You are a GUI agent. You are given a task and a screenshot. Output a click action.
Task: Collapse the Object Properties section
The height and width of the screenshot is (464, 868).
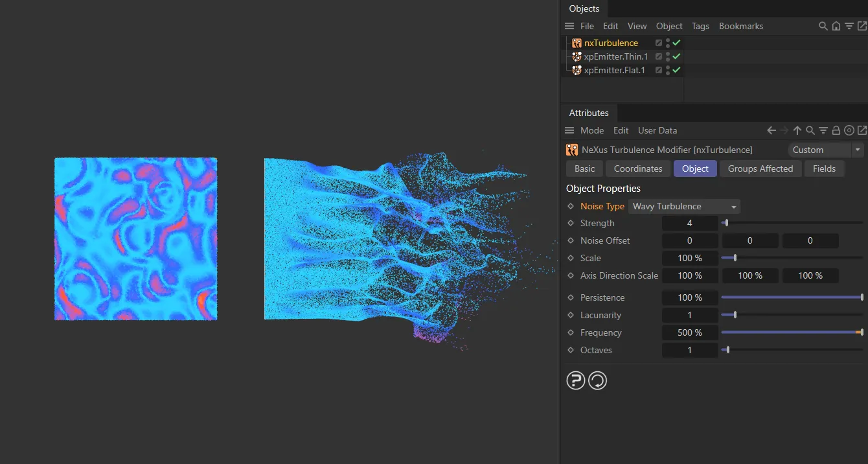click(x=603, y=188)
